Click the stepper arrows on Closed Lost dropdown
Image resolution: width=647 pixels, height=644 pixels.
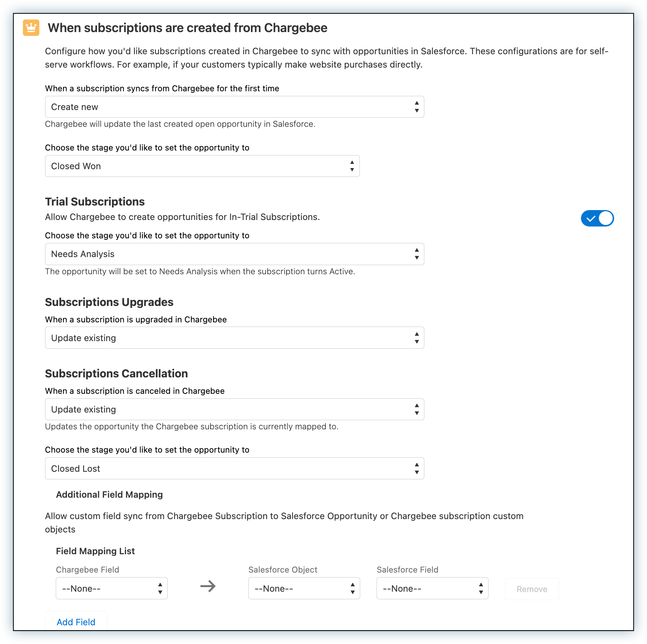pos(417,469)
